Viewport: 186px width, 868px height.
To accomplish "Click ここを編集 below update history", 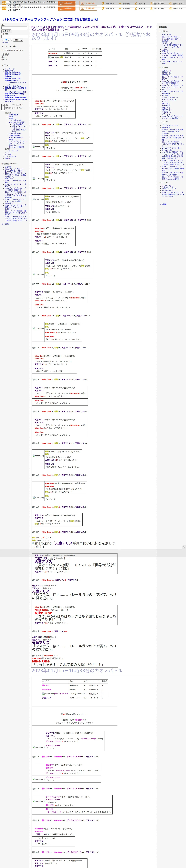I will [x=162, y=204].
